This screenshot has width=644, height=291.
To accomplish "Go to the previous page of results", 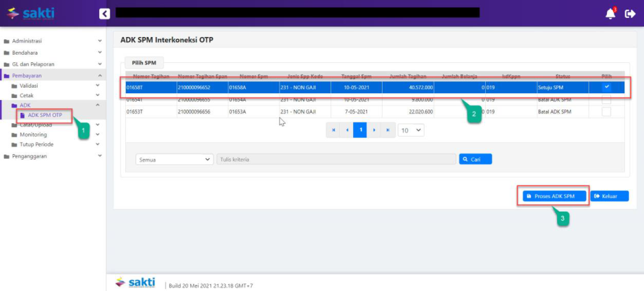I will tap(347, 129).
